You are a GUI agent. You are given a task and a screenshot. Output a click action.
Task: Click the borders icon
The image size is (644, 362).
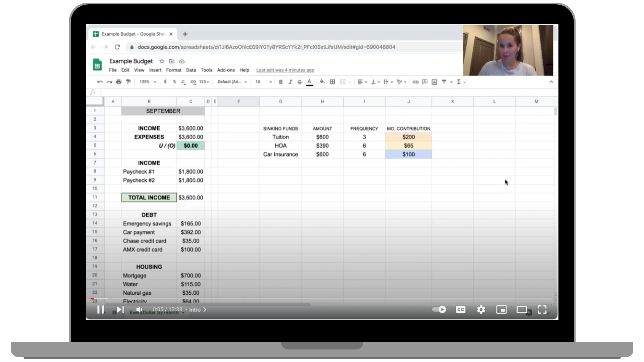click(x=332, y=82)
